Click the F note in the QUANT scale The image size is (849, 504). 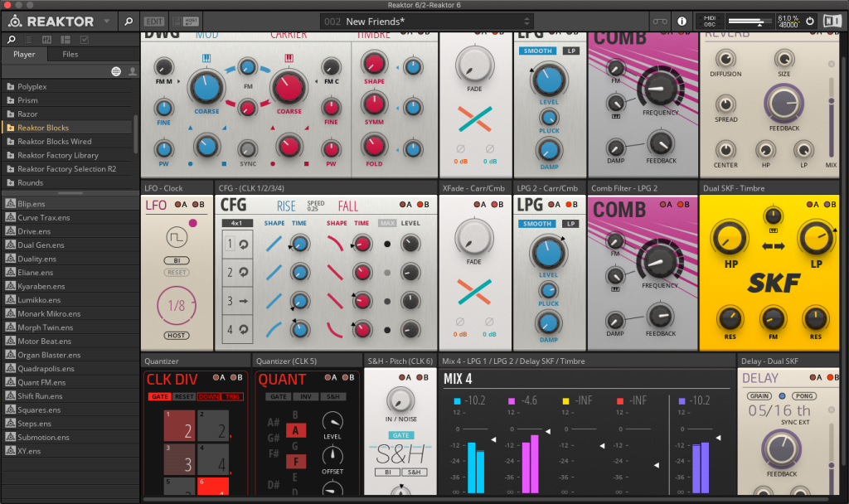click(296, 462)
